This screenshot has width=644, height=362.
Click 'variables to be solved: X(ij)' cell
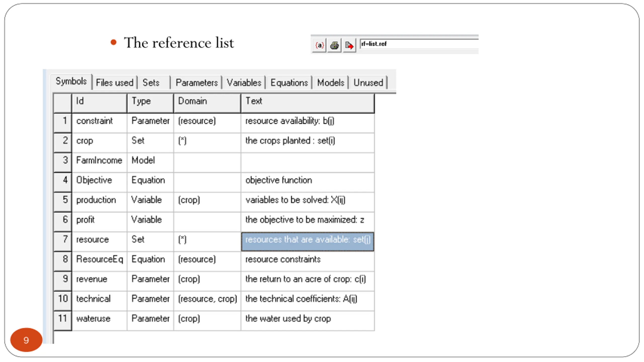(308, 202)
